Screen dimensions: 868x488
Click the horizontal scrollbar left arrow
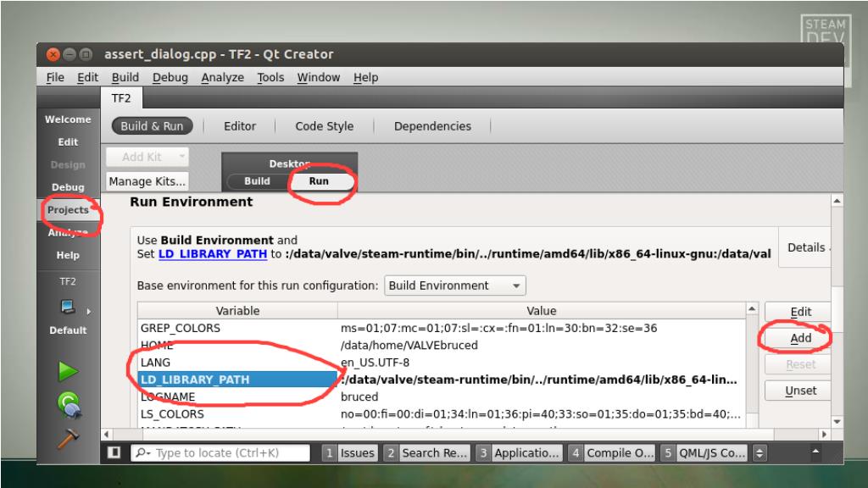pos(107,435)
